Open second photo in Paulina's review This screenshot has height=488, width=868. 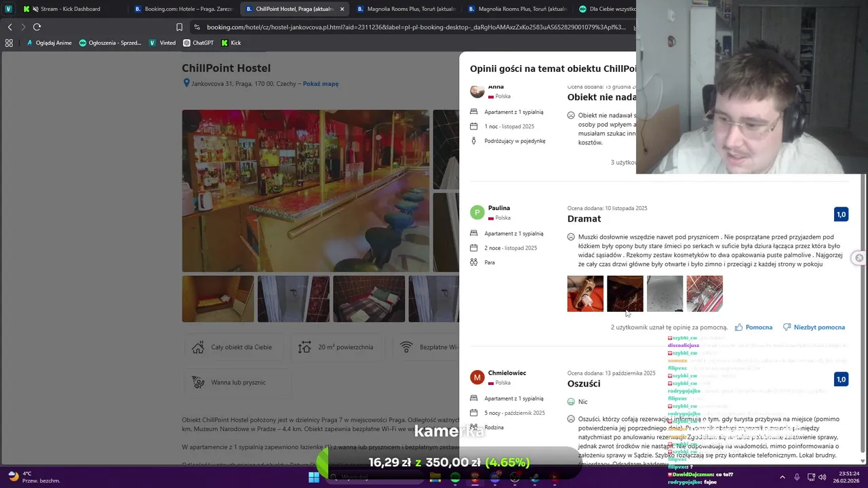[x=625, y=293]
